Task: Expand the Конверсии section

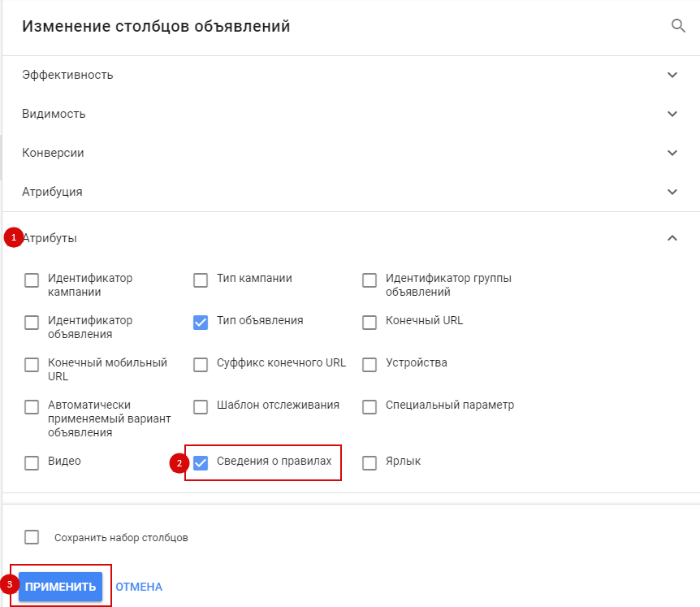Action: 672,153
